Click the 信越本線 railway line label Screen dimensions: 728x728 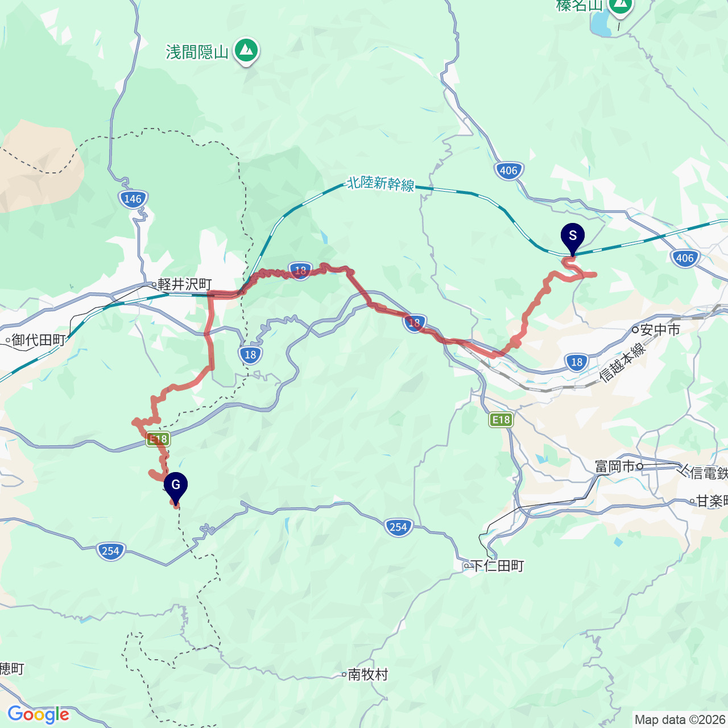point(623,362)
